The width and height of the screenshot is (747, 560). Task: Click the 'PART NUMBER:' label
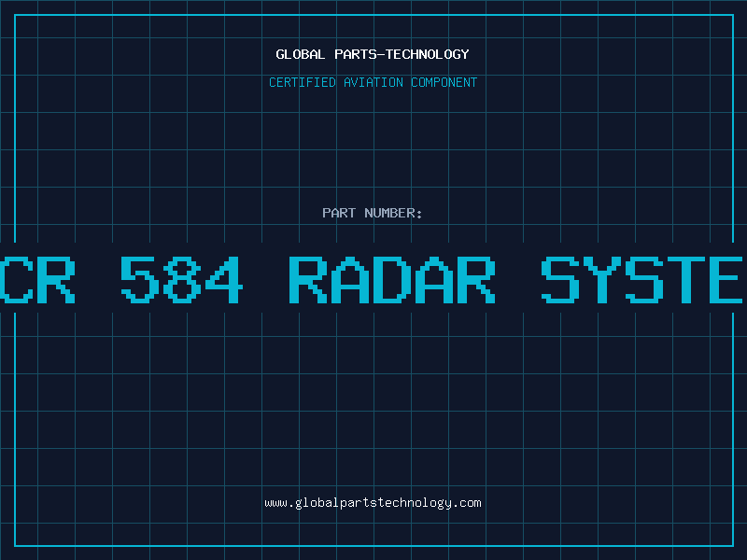(x=373, y=213)
